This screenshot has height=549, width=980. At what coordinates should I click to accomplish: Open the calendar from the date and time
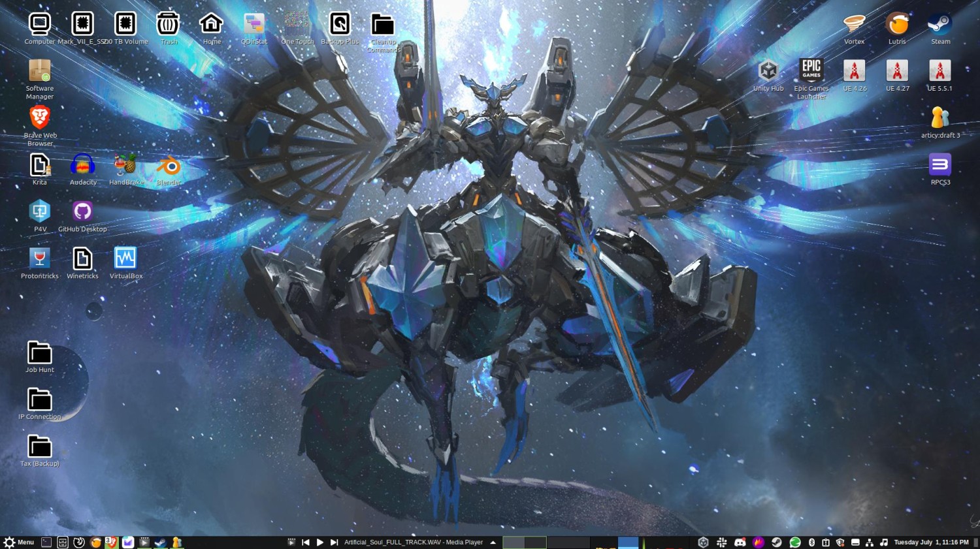coord(931,542)
